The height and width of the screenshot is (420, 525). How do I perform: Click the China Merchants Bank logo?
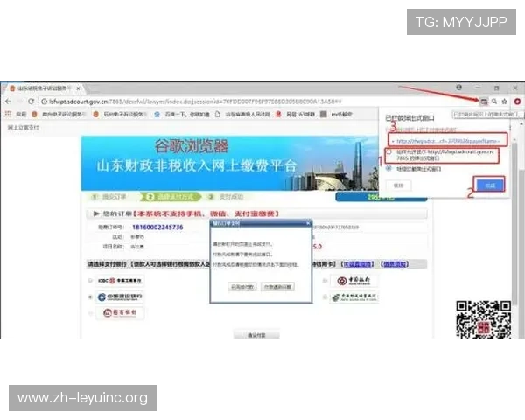pos(120,313)
